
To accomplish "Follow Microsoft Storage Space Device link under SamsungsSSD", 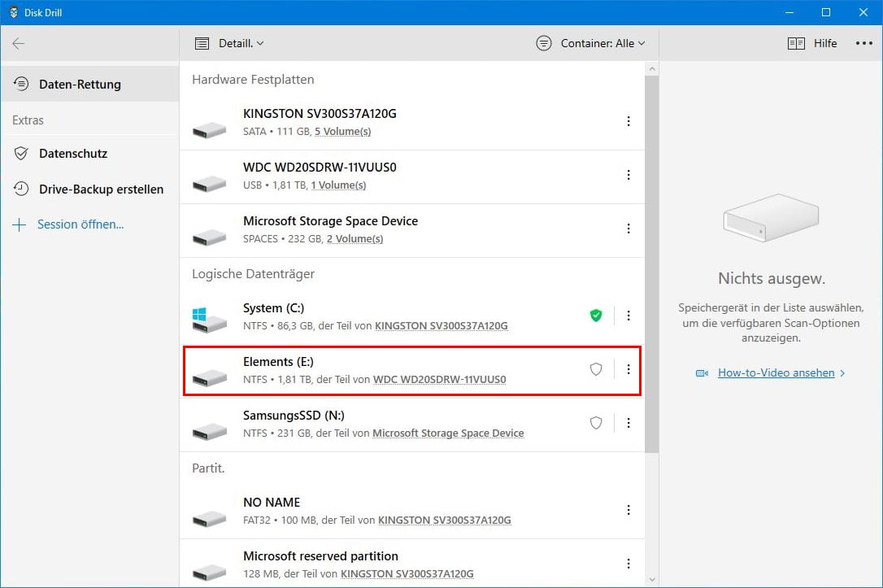I will click(448, 433).
